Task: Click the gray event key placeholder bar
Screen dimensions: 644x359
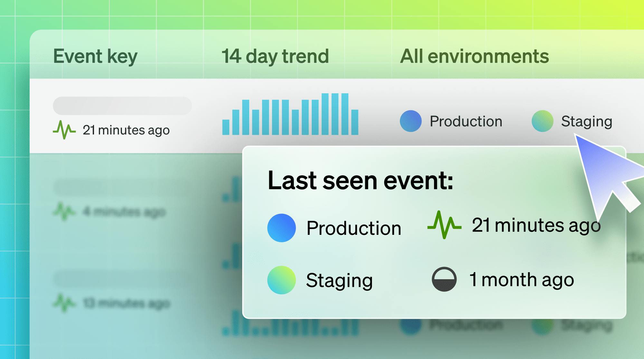Action: coord(122,106)
